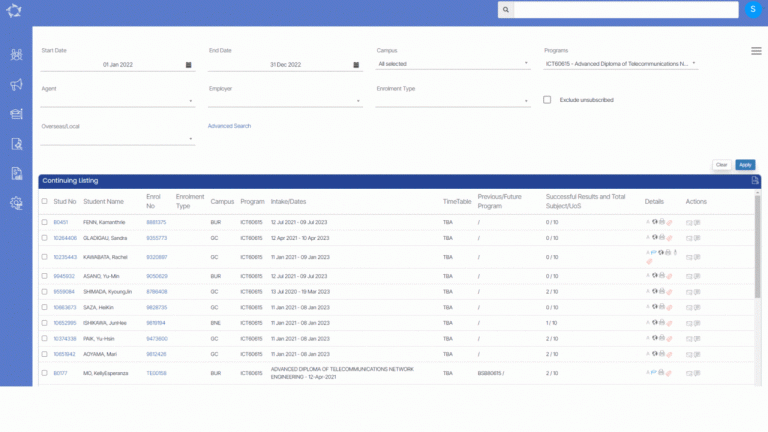
Task: Export listing via document icon in header
Action: pos(755,181)
